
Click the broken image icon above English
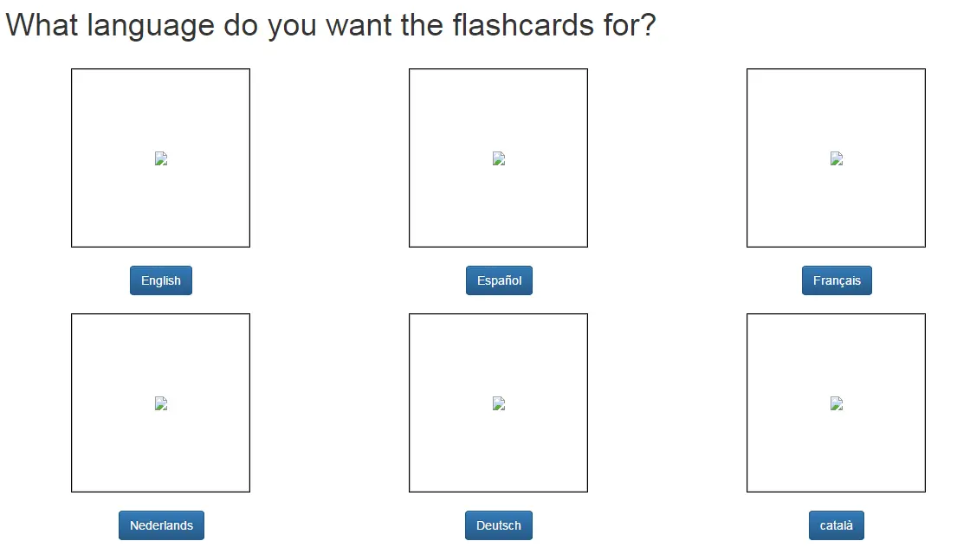point(161,158)
